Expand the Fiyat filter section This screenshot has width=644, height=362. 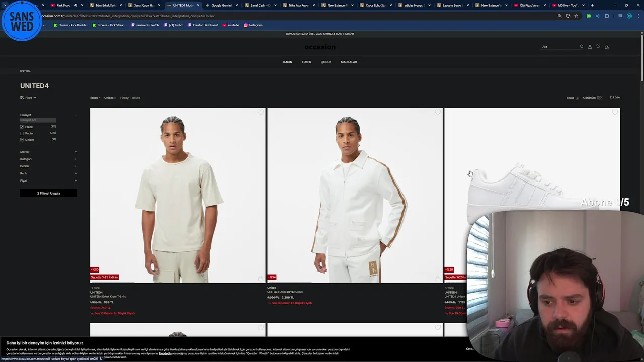(76, 180)
